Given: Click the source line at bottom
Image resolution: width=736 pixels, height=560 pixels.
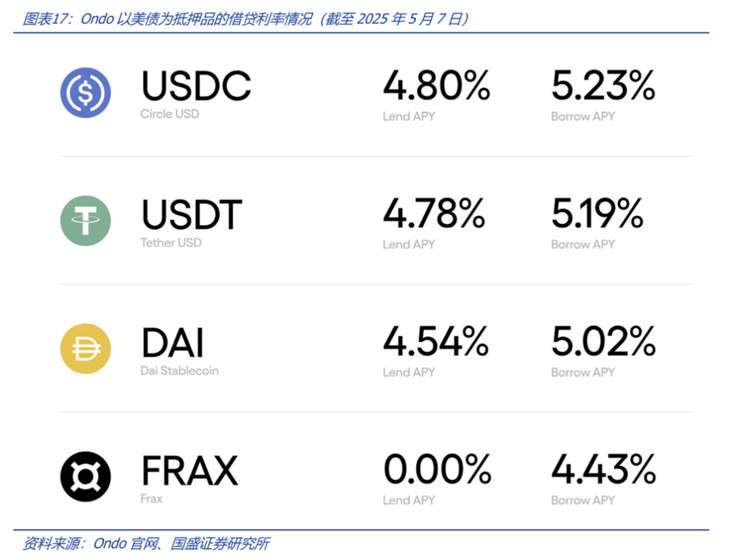Looking at the screenshot, I should coord(146,544).
